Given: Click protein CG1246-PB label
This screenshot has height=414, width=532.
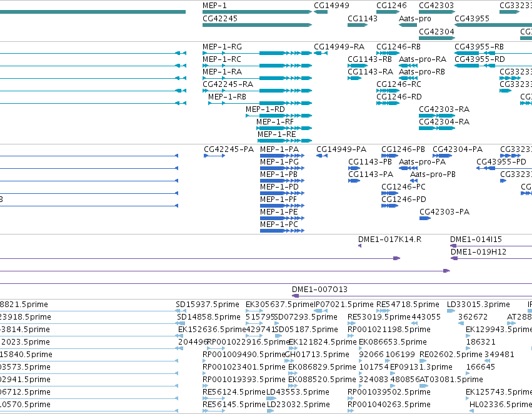Looking at the screenshot, I should (403, 149).
